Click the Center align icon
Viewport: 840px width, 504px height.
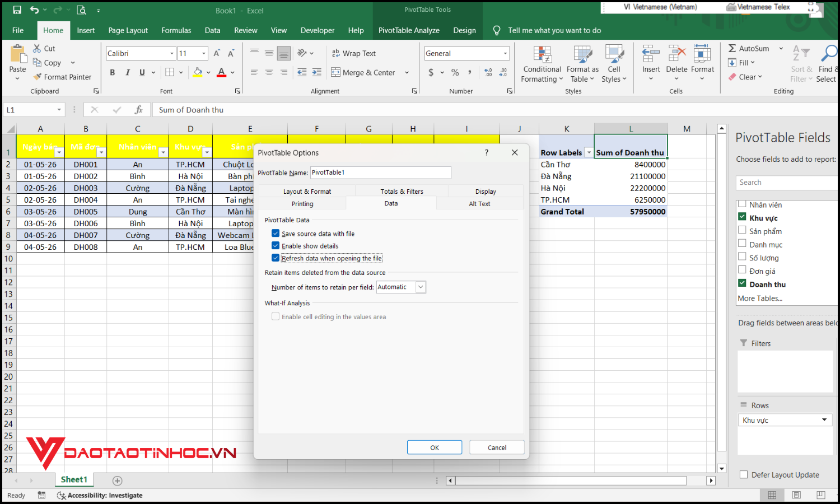269,72
